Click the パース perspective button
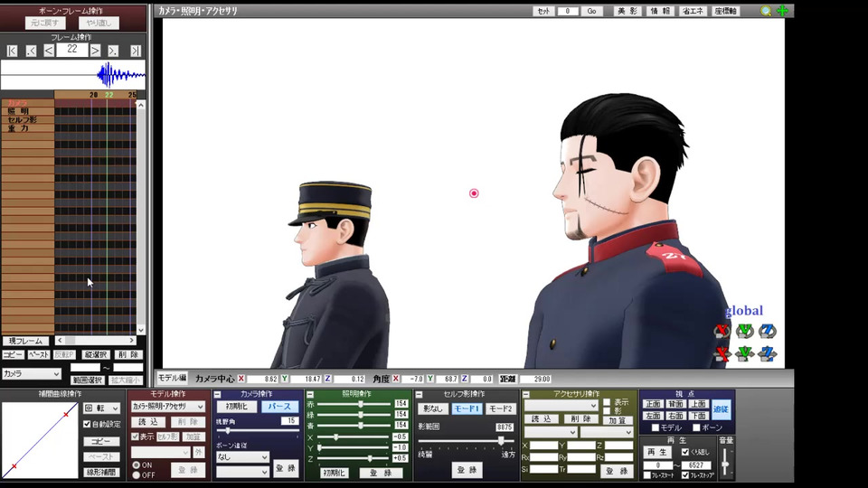This screenshot has width=868, height=488. (279, 407)
